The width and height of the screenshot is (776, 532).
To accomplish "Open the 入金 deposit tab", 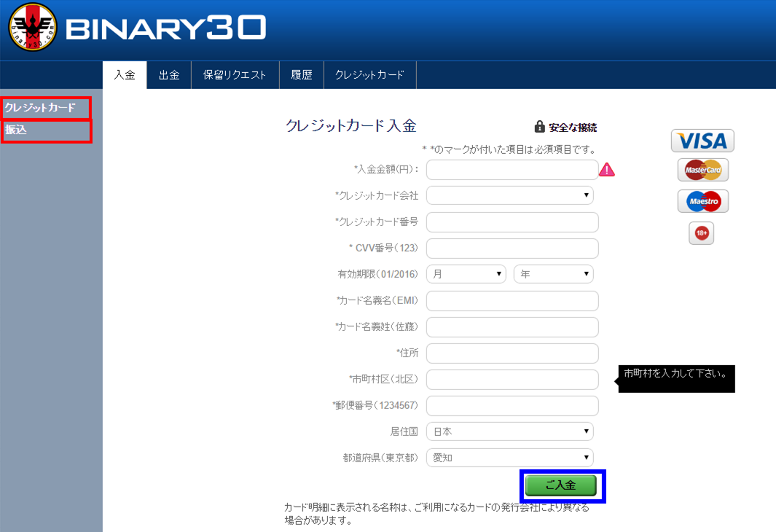I will [x=125, y=75].
